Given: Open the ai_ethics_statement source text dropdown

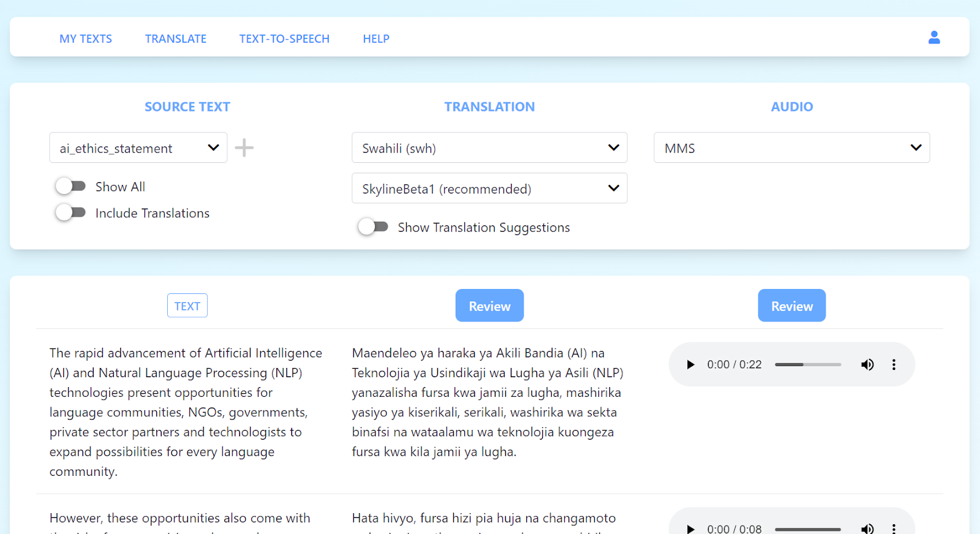Looking at the screenshot, I should coord(138,148).
